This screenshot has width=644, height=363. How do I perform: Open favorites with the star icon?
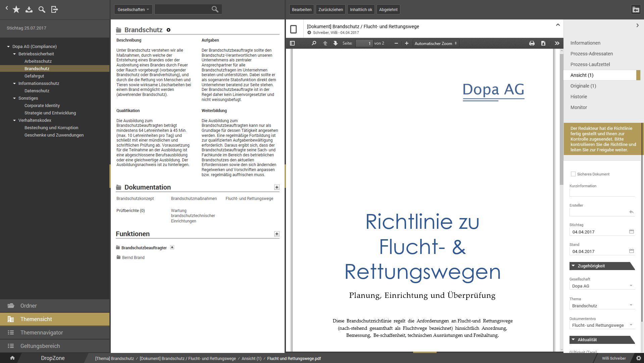click(x=16, y=9)
